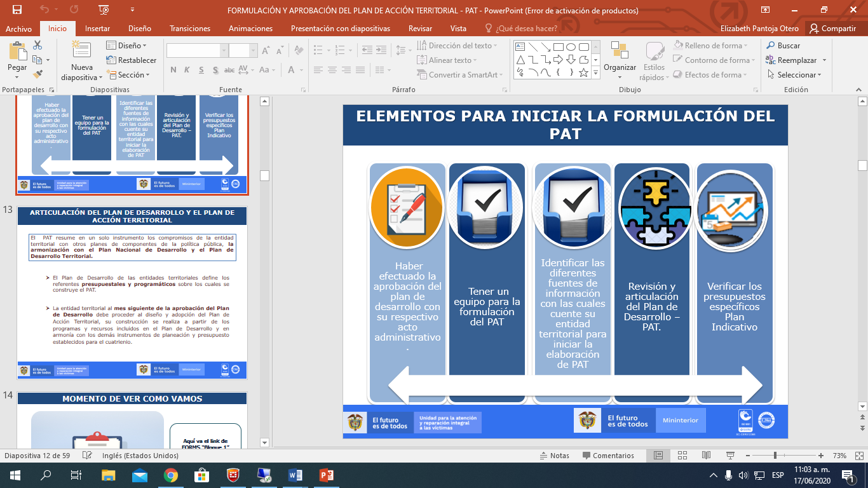The width and height of the screenshot is (868, 488).
Task: Click the Cut scissors icon
Action: [37, 45]
